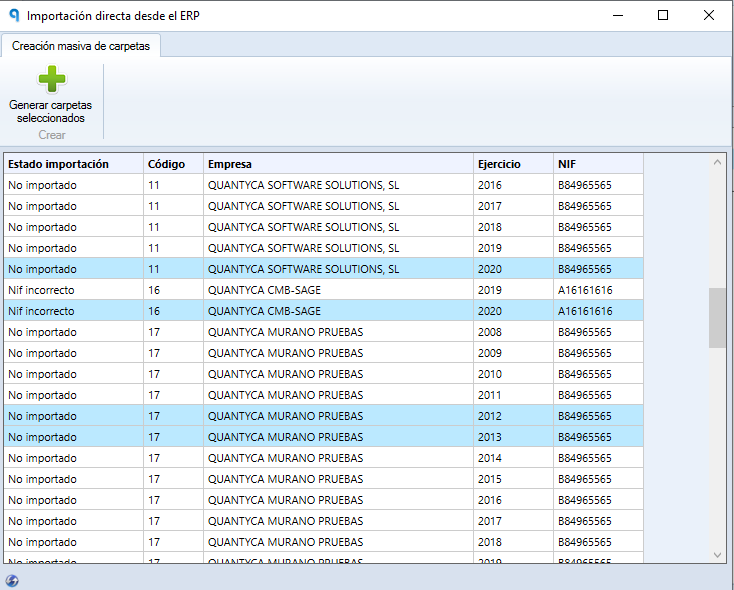Select QUANTYCA SOFTWARE SOLUTIONS row for 2017
Screen dimensions: 734x590
[323, 206]
